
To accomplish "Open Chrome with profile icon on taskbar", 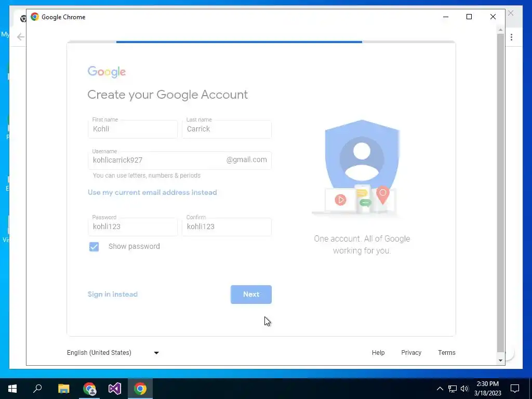I will (x=89, y=389).
